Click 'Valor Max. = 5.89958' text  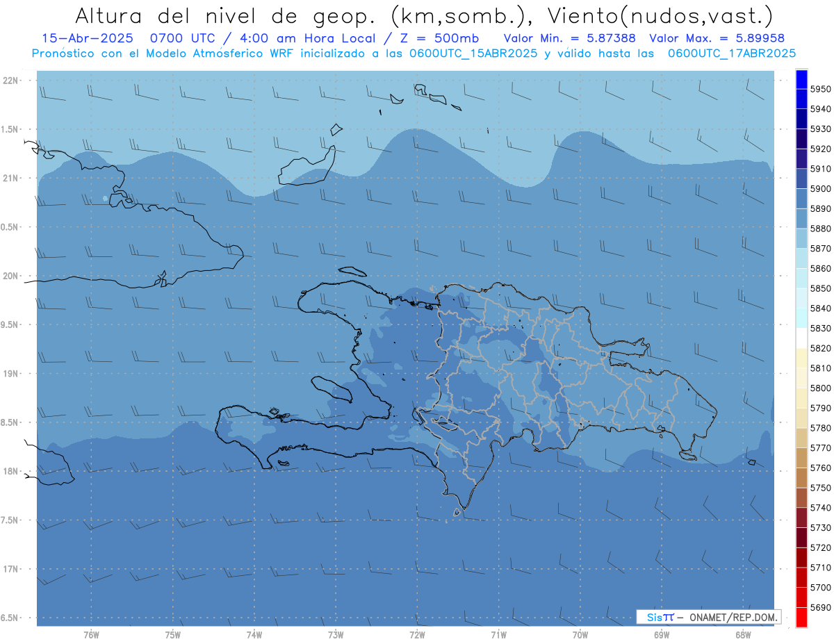tap(717, 38)
